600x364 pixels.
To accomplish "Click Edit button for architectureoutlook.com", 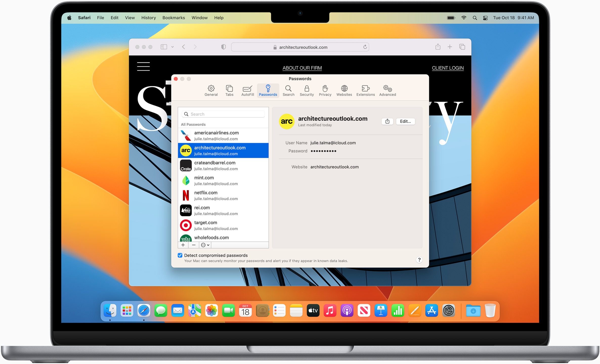I will (x=405, y=121).
